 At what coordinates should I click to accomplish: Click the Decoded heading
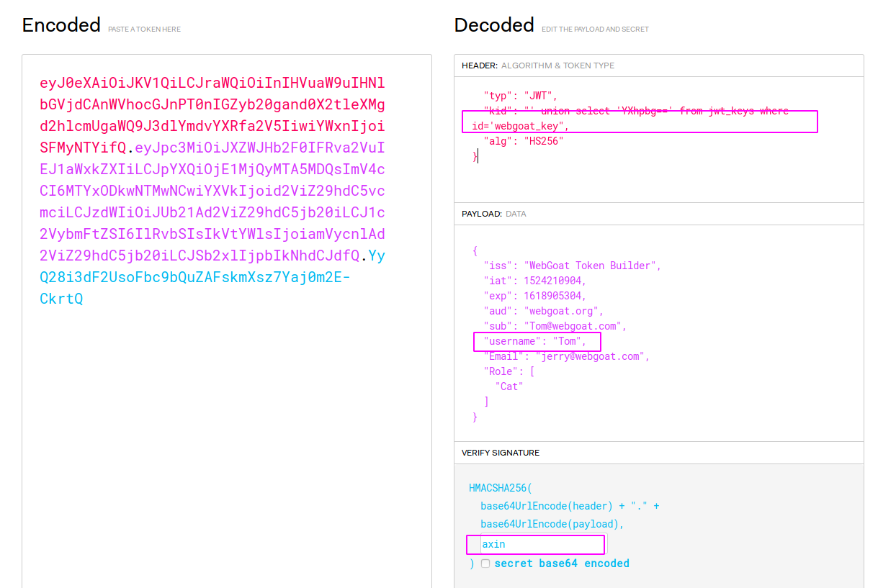coord(494,25)
